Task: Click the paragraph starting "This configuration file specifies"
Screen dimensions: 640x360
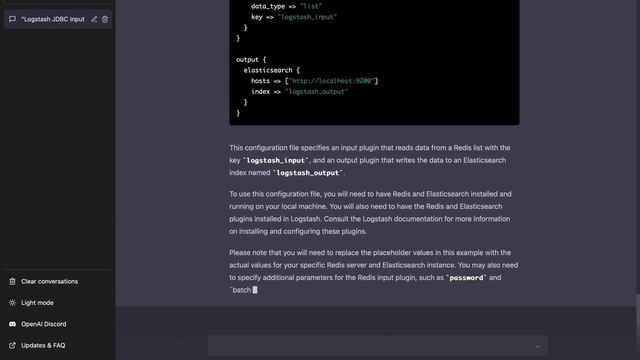Action: click(370, 160)
